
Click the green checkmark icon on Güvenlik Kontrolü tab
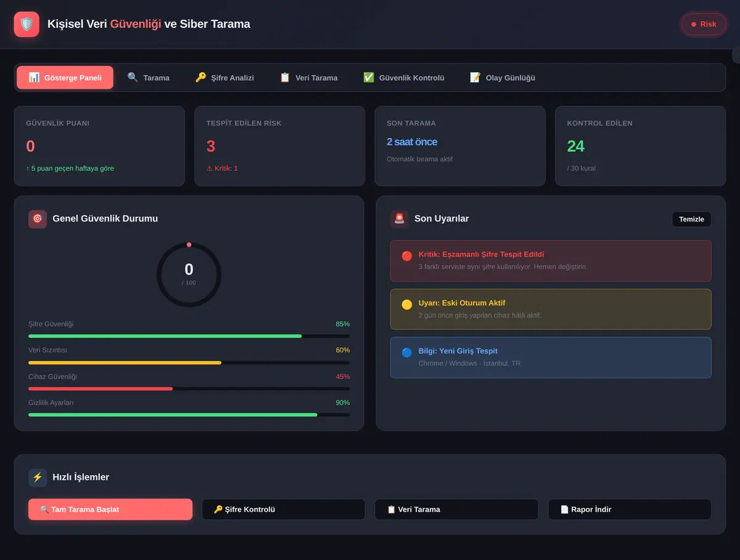click(x=369, y=78)
